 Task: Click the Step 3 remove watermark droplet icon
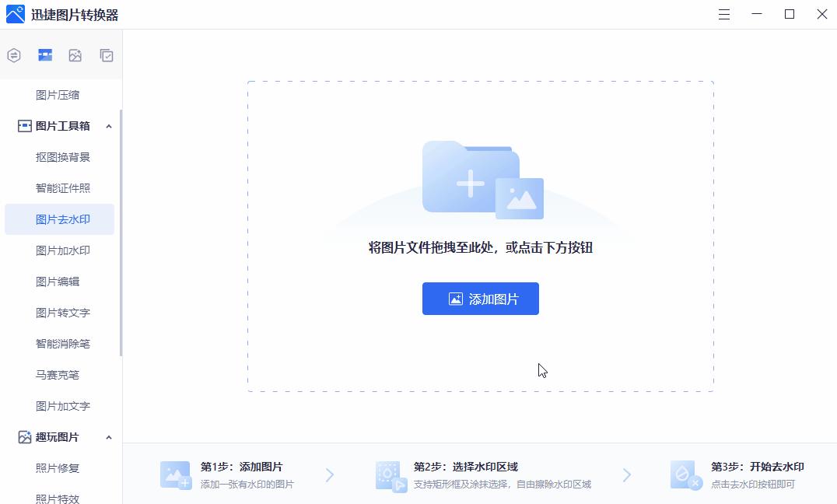click(x=684, y=474)
